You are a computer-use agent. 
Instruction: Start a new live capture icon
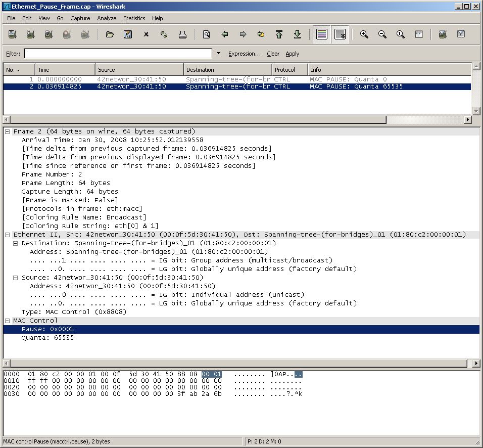pyautogui.click(x=49, y=34)
